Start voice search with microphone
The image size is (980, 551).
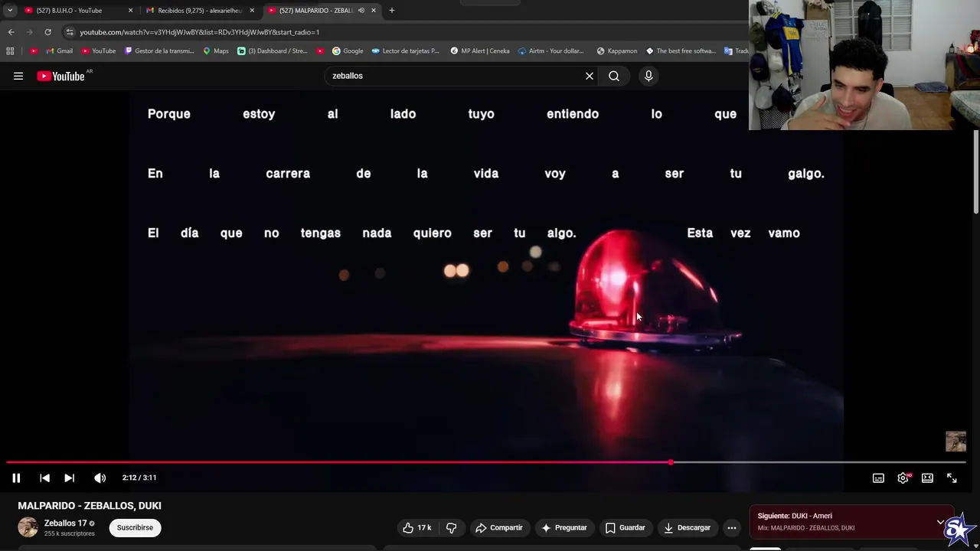click(648, 76)
